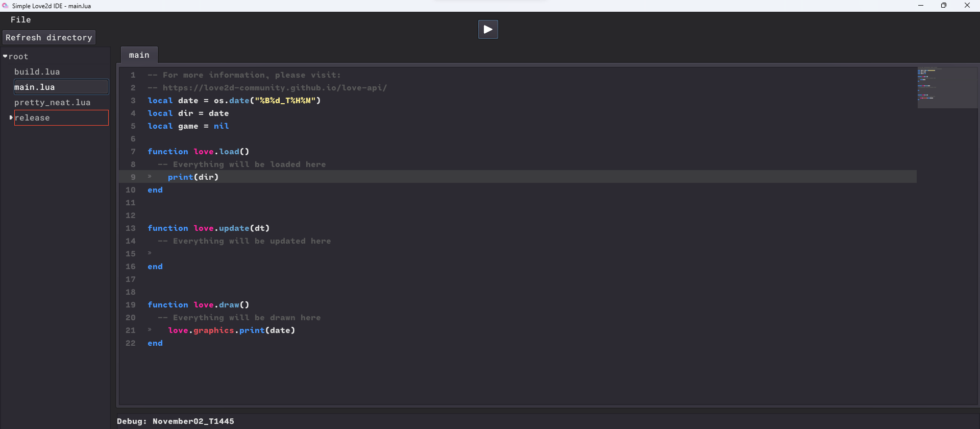
Task: Click the Refresh directory button
Action: click(x=49, y=38)
